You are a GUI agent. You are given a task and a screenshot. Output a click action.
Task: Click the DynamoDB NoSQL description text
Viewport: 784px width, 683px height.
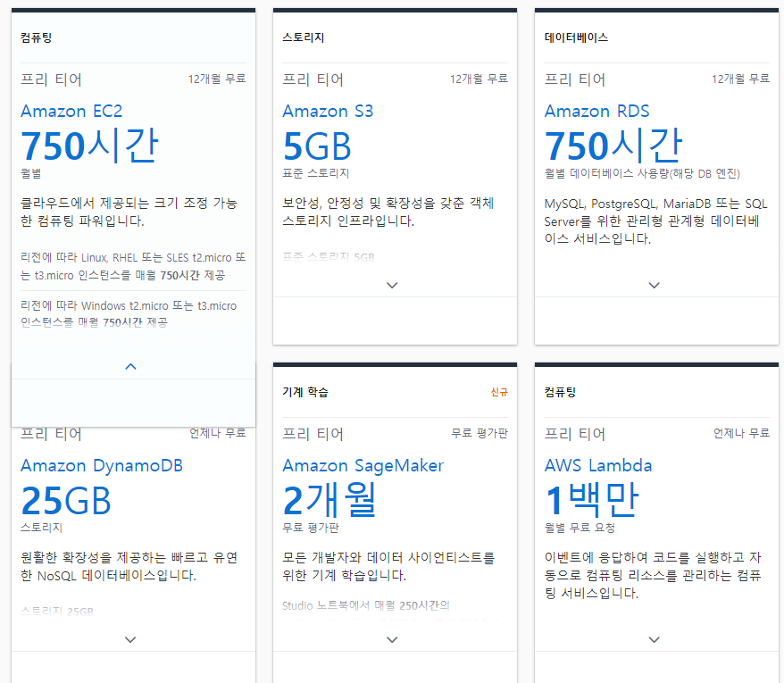pos(129,567)
